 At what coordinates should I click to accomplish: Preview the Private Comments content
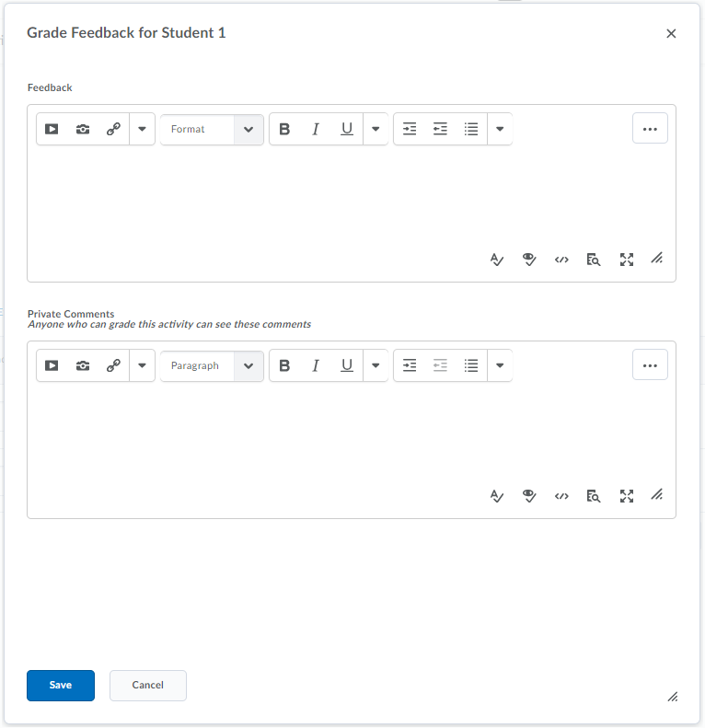pos(594,496)
